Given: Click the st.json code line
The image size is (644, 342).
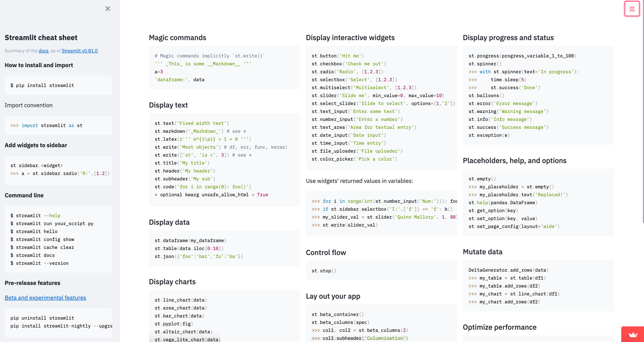Looking at the screenshot, I should click(199, 256).
